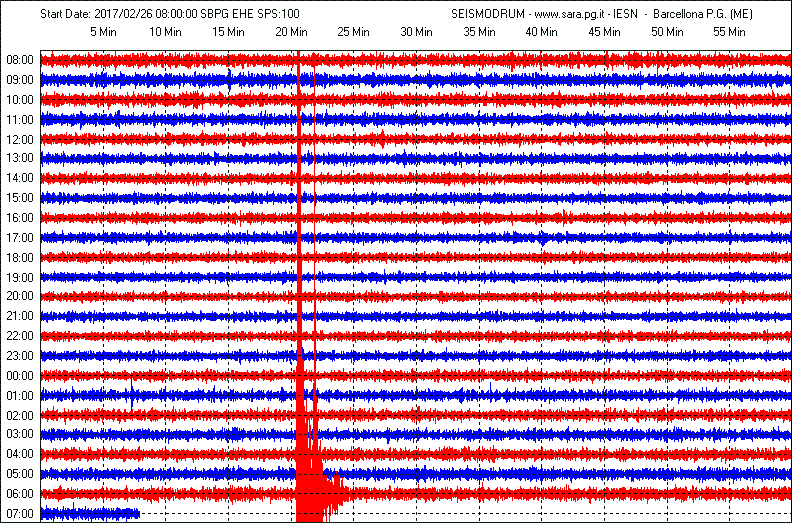Select the 20 Min axis label

tap(291, 32)
